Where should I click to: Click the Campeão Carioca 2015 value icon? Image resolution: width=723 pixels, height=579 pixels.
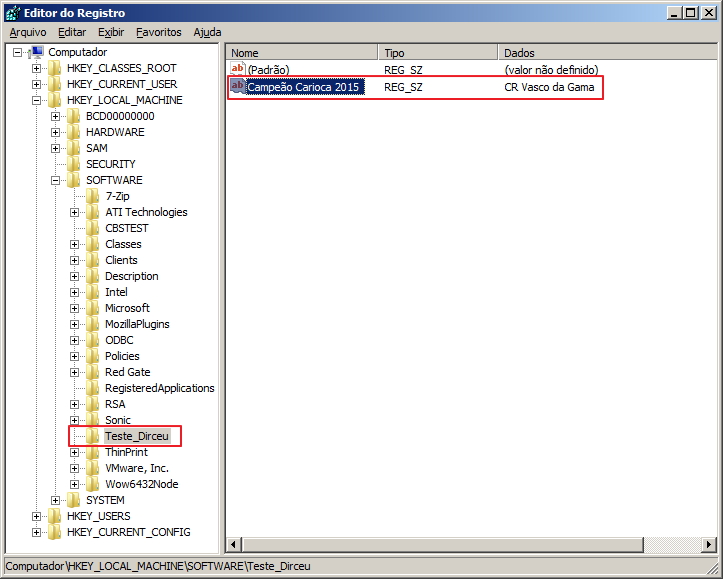pos(237,87)
